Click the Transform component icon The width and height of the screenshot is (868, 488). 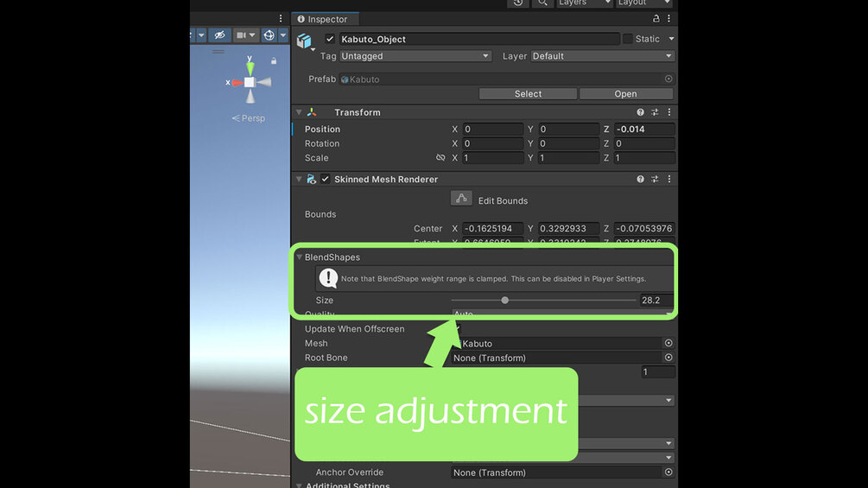[x=312, y=112]
